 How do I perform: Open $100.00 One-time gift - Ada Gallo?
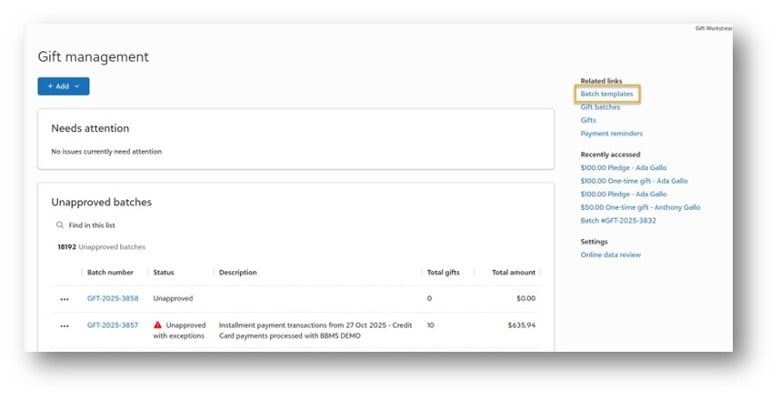634,181
